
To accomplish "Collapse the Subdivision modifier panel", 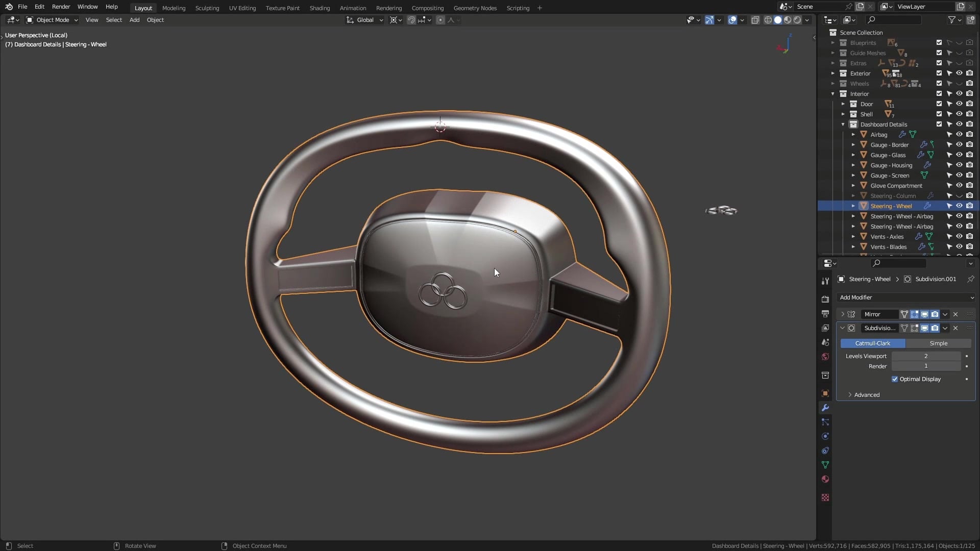I will click(843, 328).
